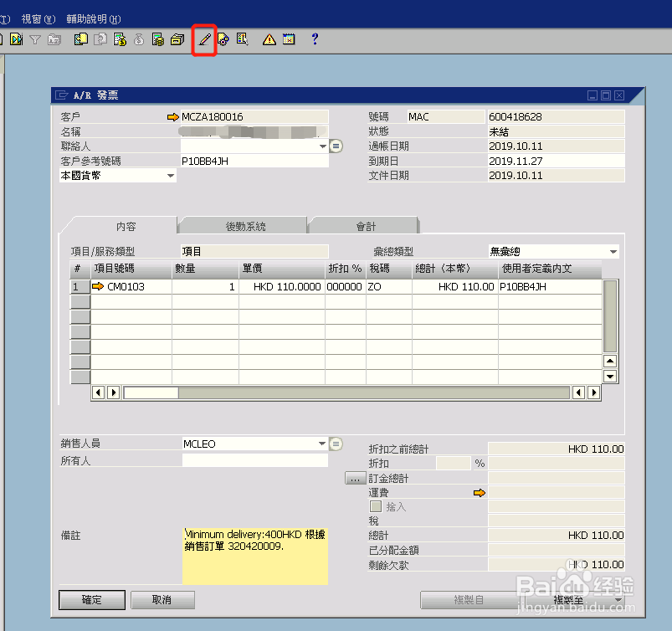Click the A-Z sort table icon
The width and height of the screenshot is (672, 631).
[54, 39]
